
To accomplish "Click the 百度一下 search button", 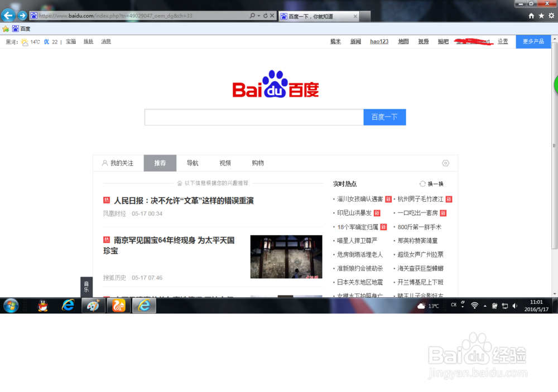I will point(384,117).
